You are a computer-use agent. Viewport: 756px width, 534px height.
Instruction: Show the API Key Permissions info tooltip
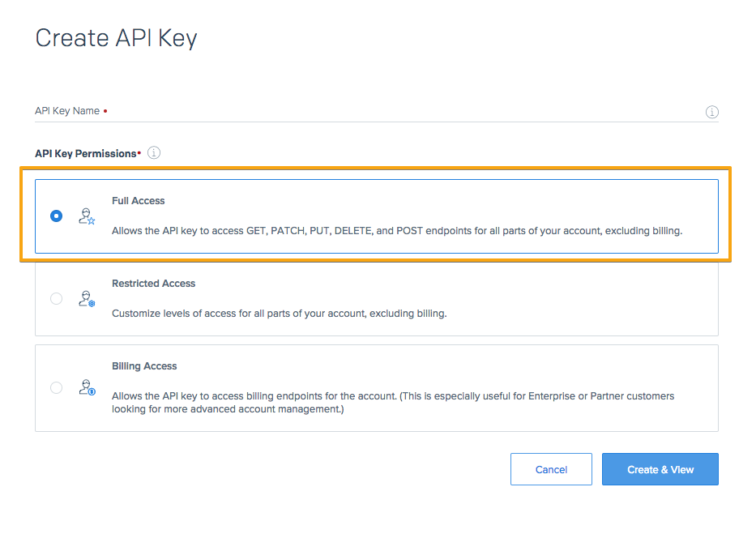point(155,152)
